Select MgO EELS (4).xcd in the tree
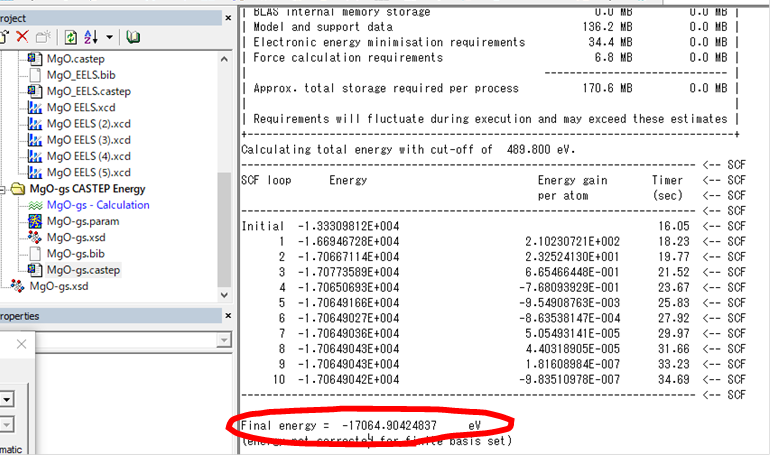This screenshot has height=455, width=770. [x=88, y=156]
